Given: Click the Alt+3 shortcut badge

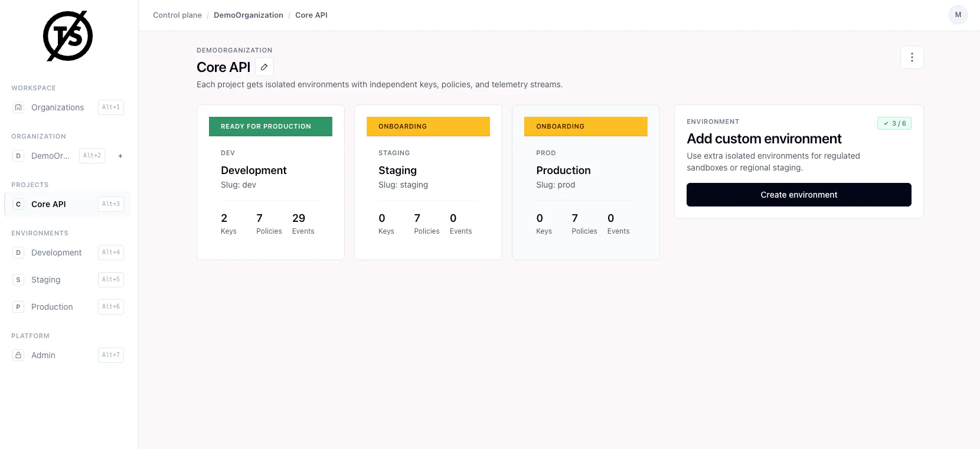Looking at the screenshot, I should [111, 204].
